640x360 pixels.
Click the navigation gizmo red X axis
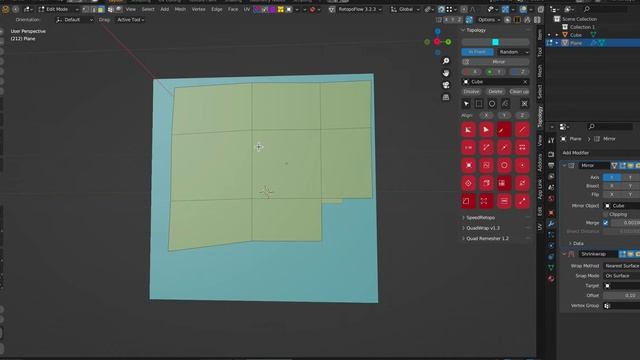pos(437,42)
